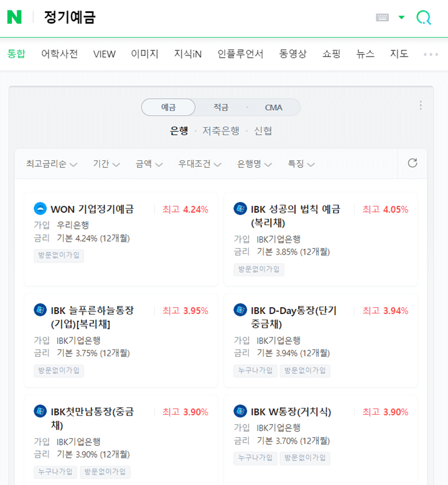Open the 이미지 tab
448x485 pixels.
pyautogui.click(x=144, y=54)
